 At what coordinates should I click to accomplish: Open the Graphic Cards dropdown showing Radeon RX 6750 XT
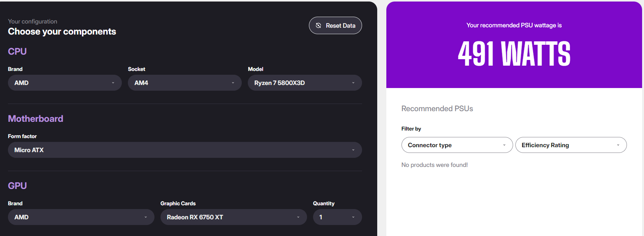(234, 217)
